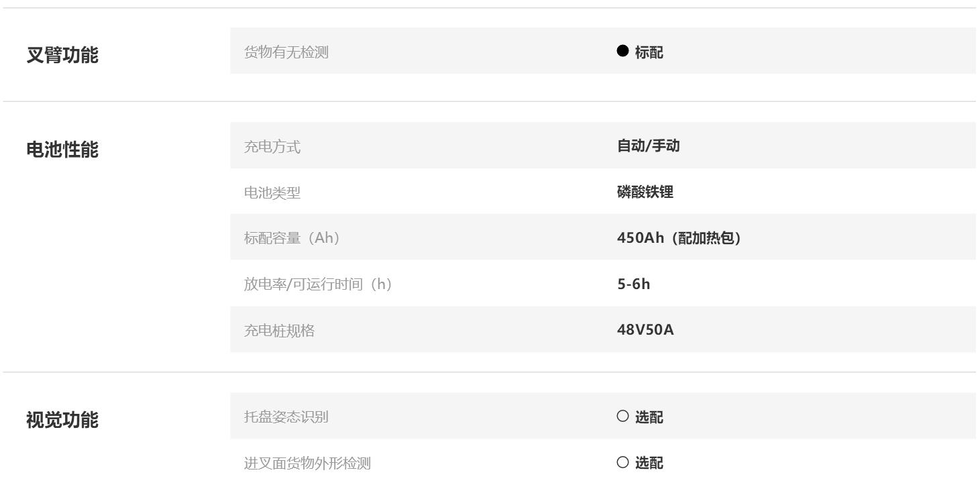The image size is (980, 497).
Task: Click the hollow circle beside 托盘姿态识别 选配
Action: (622, 417)
